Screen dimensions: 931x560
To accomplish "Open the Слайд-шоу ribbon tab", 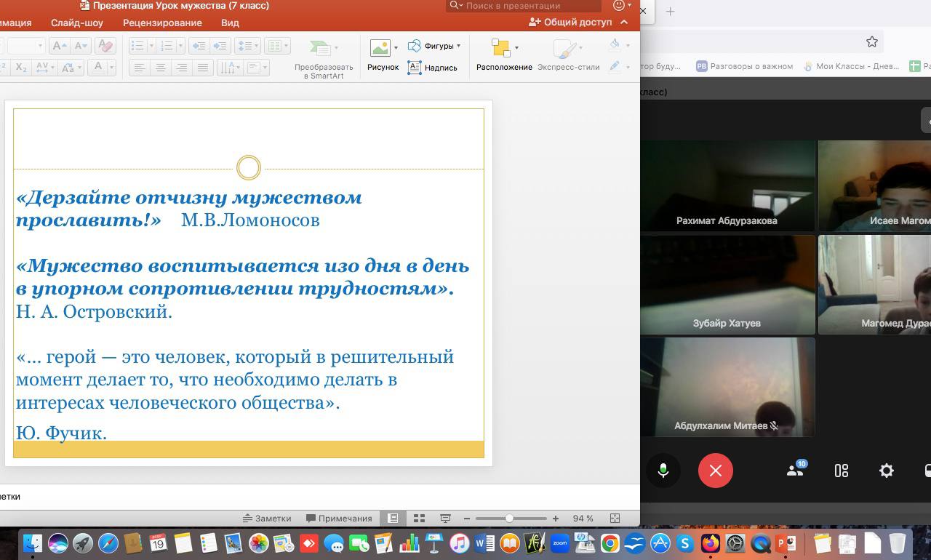I will click(77, 23).
